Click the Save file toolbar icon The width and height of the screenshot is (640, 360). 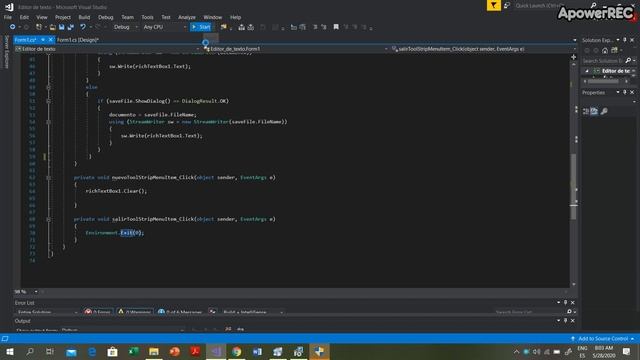click(62, 27)
